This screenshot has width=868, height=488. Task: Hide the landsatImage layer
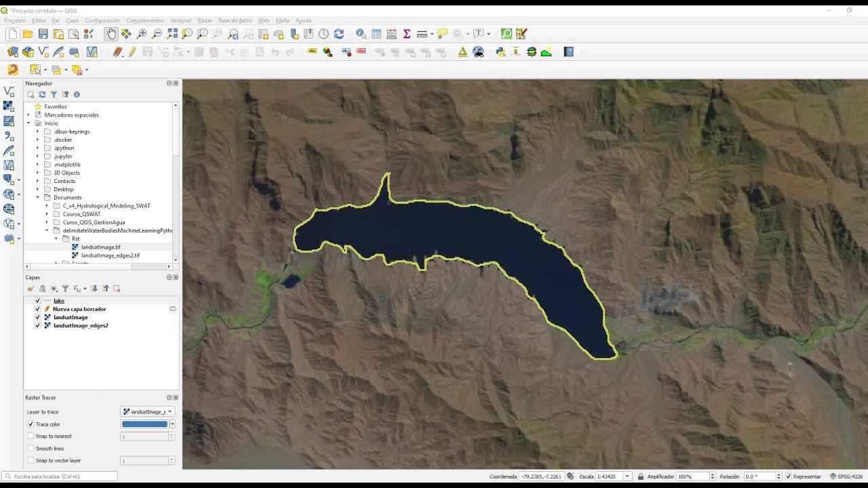(x=37, y=317)
